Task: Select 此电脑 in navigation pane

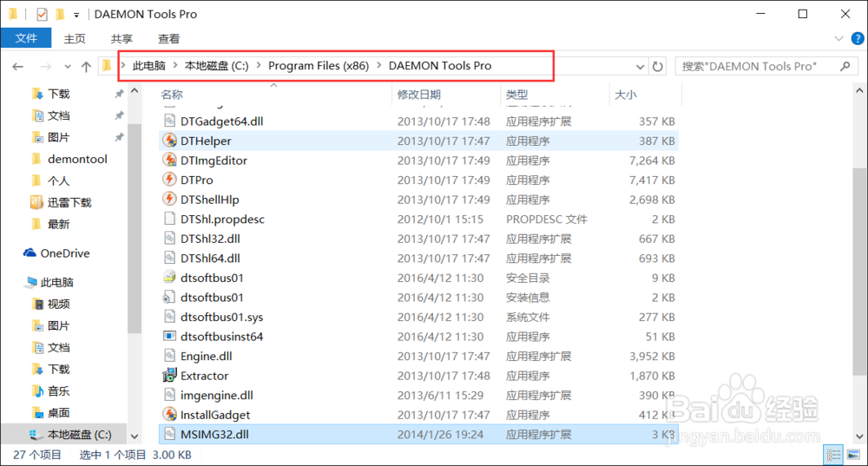Action: tap(56, 282)
